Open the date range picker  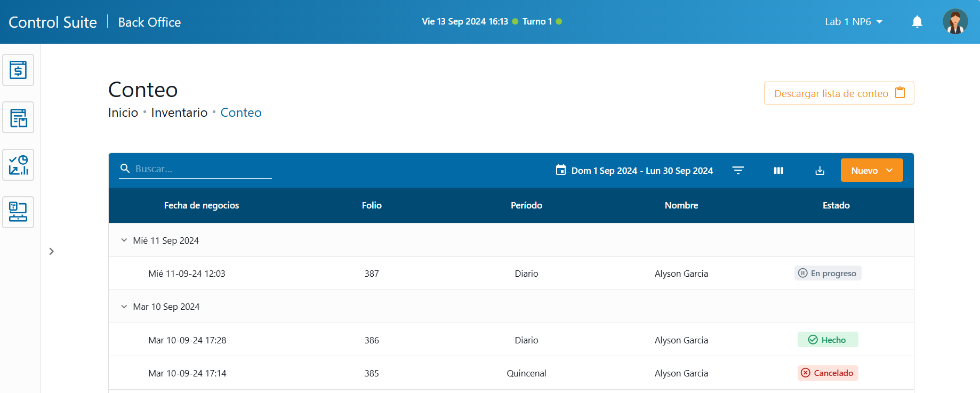click(634, 171)
